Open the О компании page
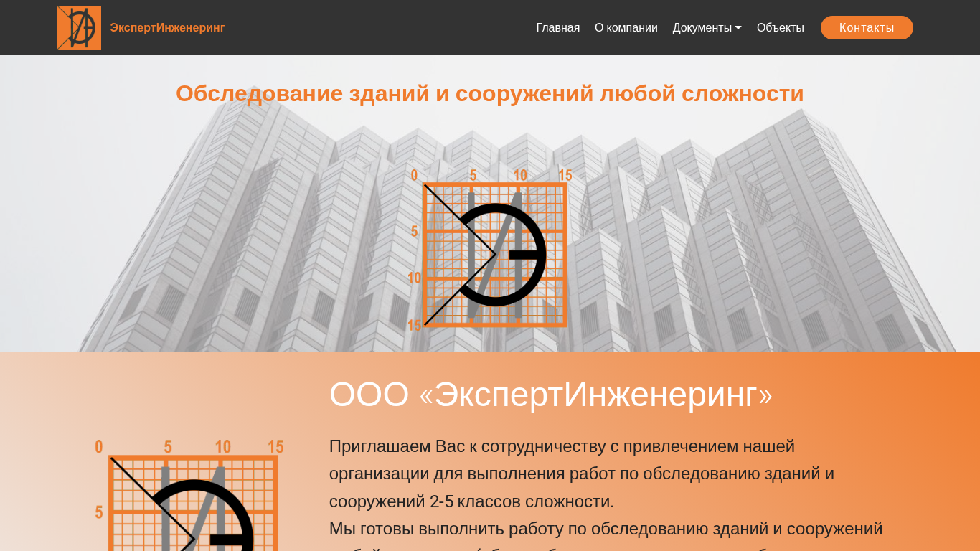The width and height of the screenshot is (980, 551). coord(626,27)
